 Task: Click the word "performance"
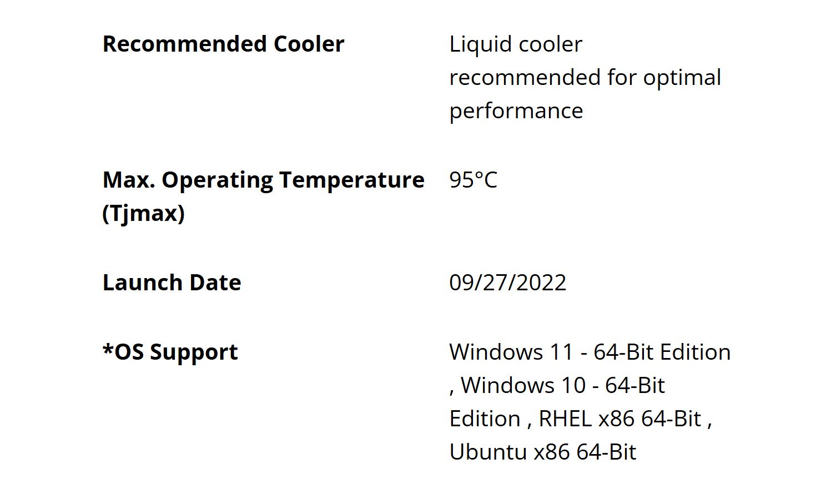pos(516,110)
